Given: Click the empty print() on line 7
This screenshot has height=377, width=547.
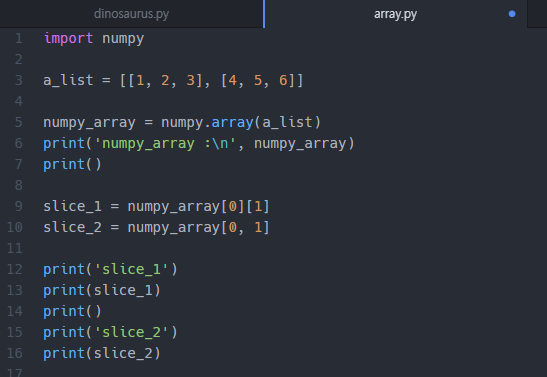Looking at the screenshot, I should pos(72,165).
